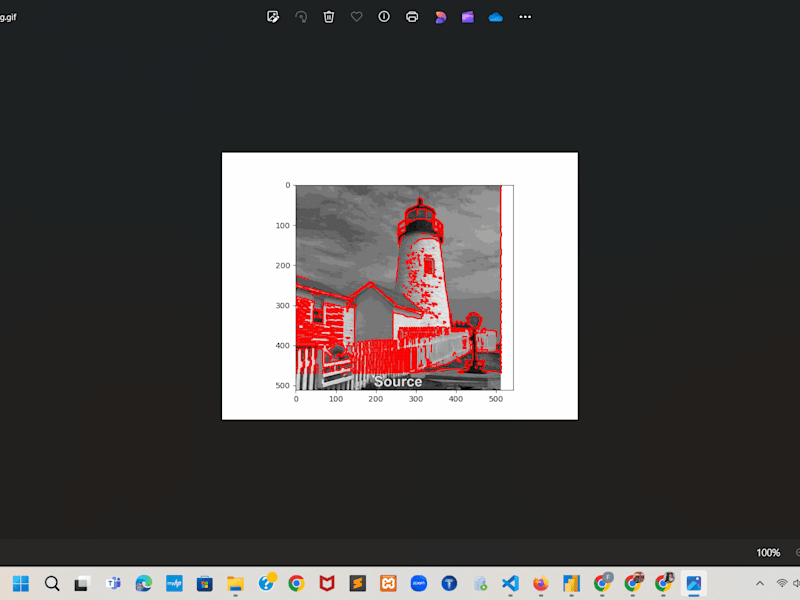Click the 100% zoom level indicator

[768, 553]
